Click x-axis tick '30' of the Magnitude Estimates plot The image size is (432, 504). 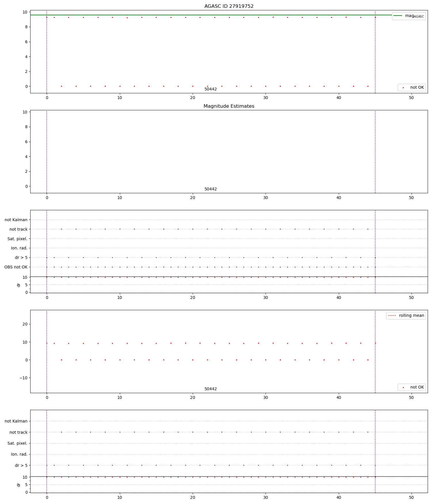[x=266, y=198]
